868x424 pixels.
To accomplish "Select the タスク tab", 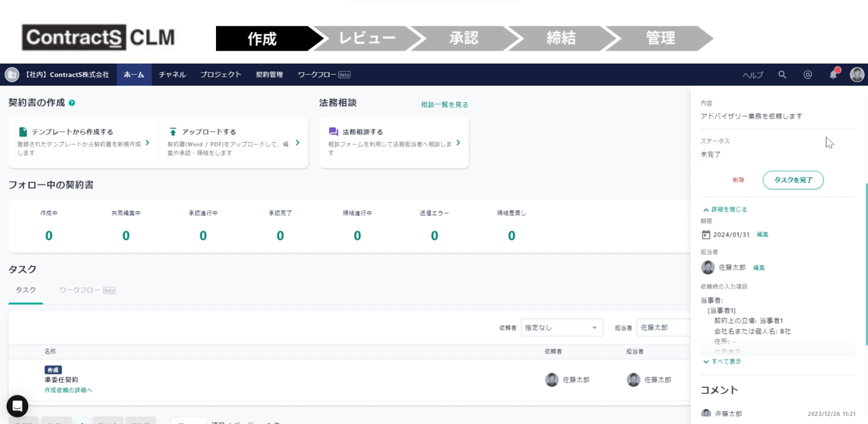I will (26, 290).
